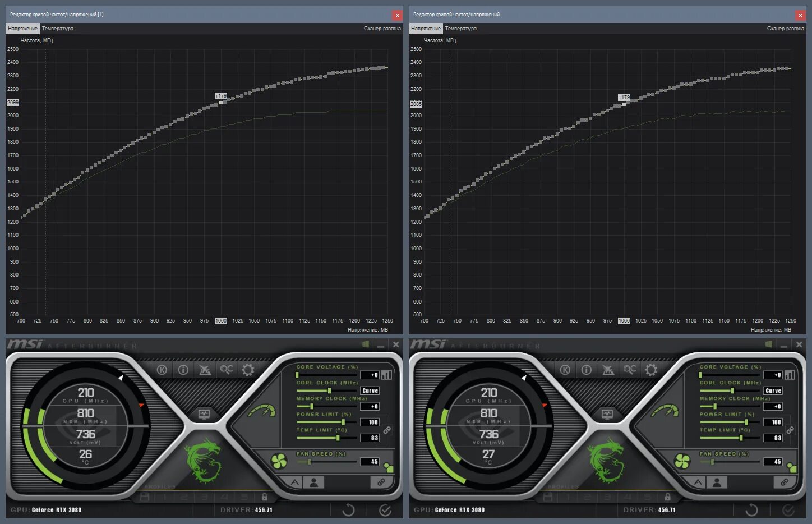Screen dimensions: 812x524
Task: Open Kombustor (K) in left Afterburner window
Action: [162, 370]
